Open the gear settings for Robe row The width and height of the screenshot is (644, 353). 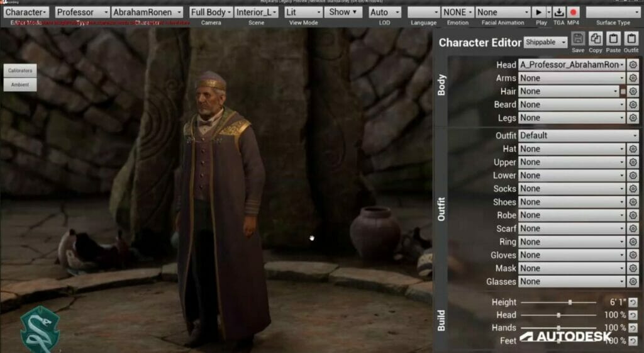pyautogui.click(x=633, y=215)
